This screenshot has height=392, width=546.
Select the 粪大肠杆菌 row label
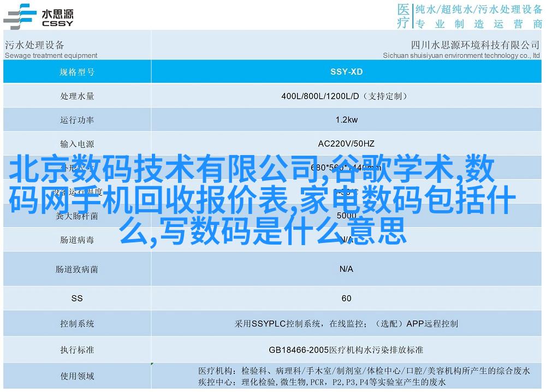point(77,216)
